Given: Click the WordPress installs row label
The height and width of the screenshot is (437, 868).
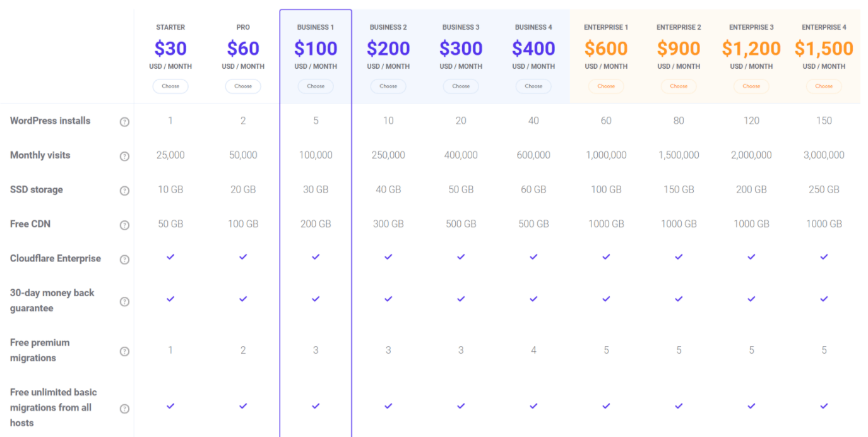Looking at the screenshot, I should tap(50, 121).
